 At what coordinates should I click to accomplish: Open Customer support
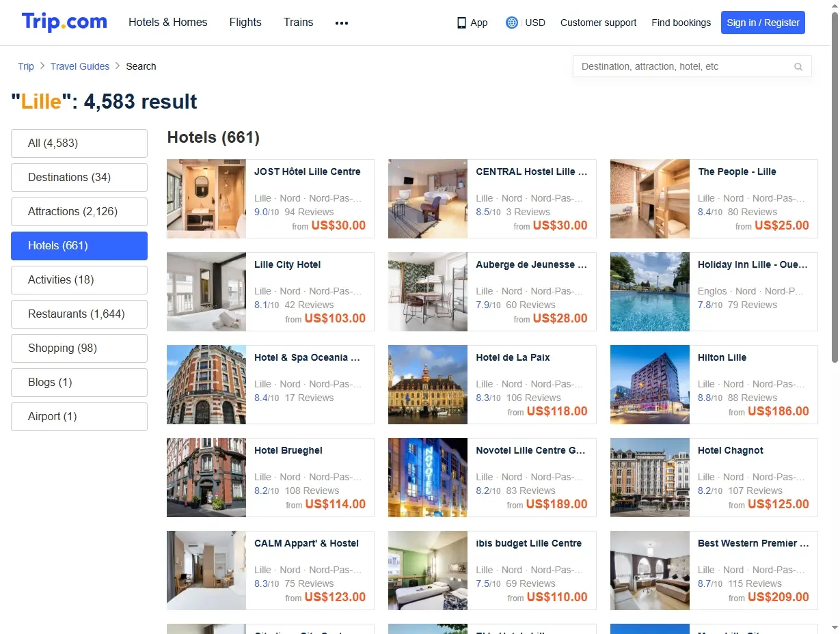(x=598, y=23)
